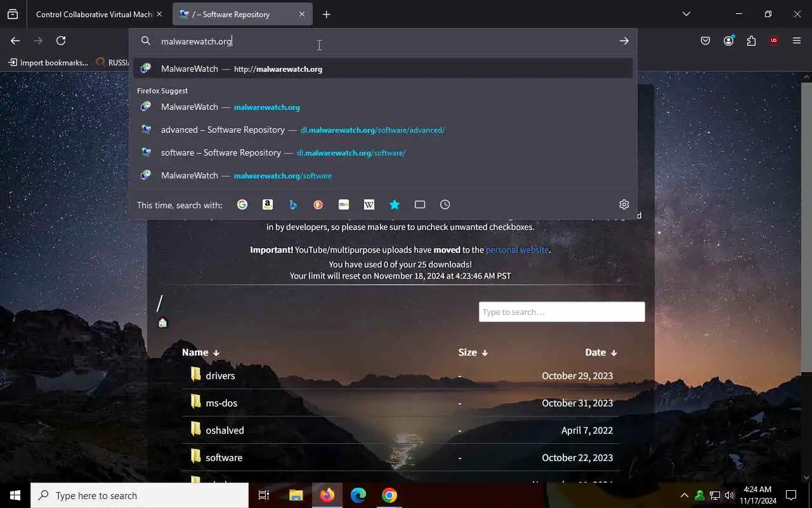This screenshot has width=812, height=508.
Task: Search this time with Google
Action: tap(242, 204)
